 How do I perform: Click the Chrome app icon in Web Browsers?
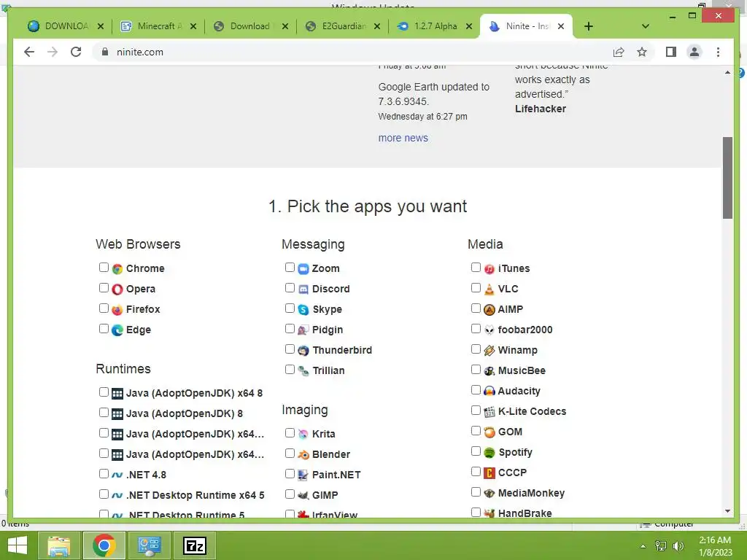coord(117,269)
